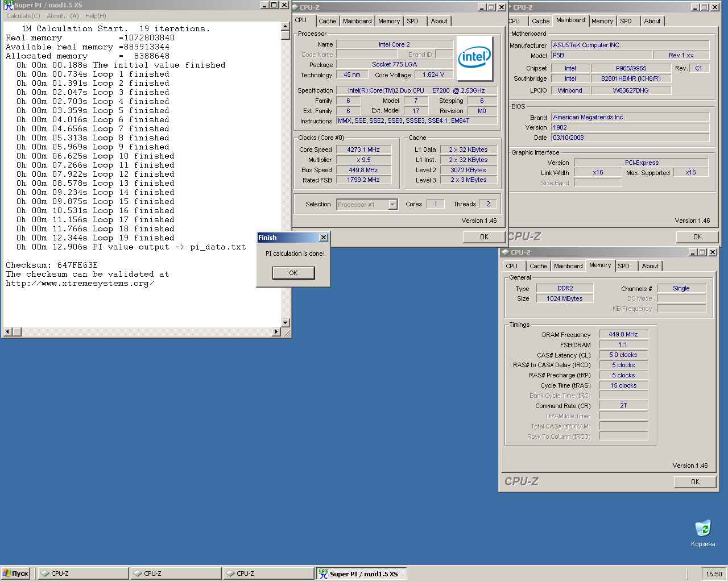Open the Calculate menu in Super PI
Image resolution: width=728 pixels, height=582 pixels.
[22, 16]
